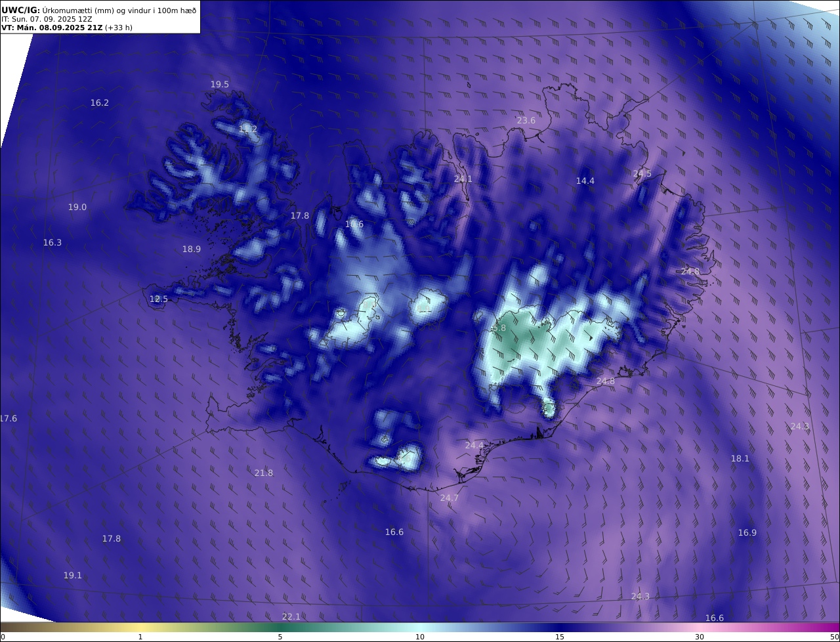This screenshot has height=642, width=840.
Task: Select the 21.8 value label
Action: 264,473
